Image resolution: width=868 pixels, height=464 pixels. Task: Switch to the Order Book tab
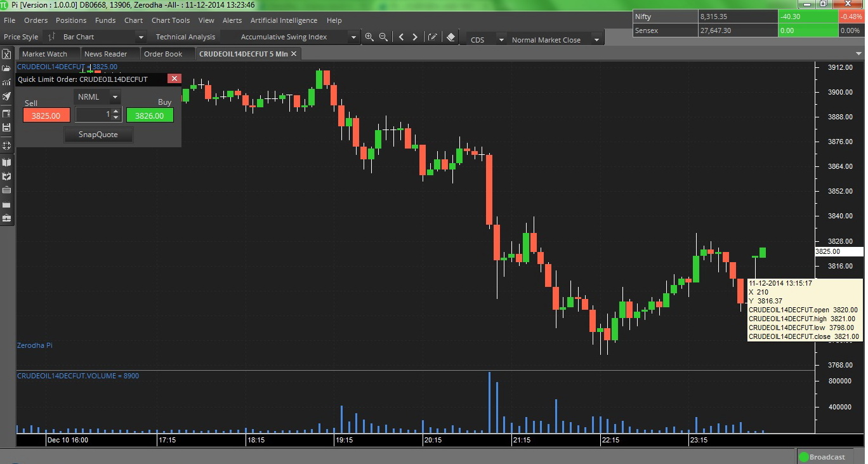(x=168, y=54)
